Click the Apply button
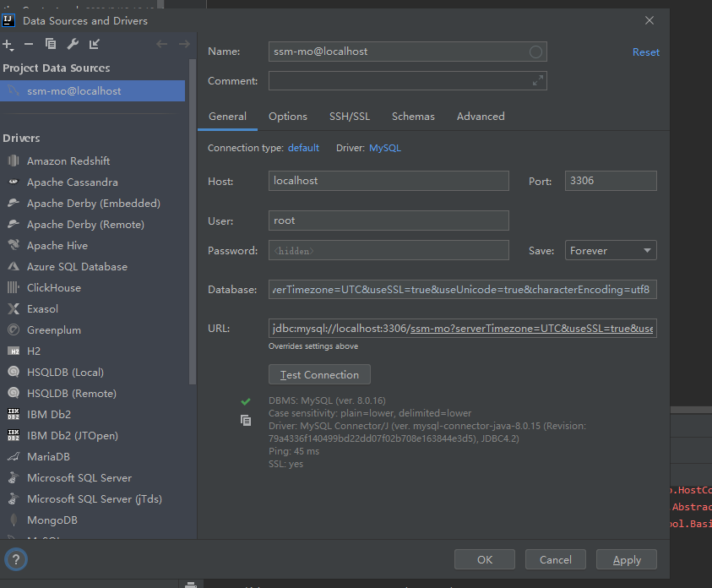The height and width of the screenshot is (588, 712). [x=627, y=559]
